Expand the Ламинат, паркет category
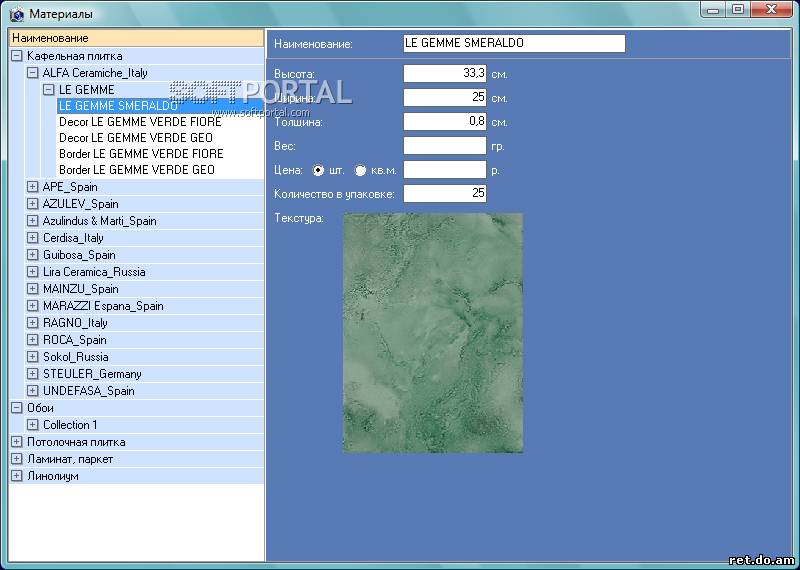The image size is (800, 570). pyautogui.click(x=17, y=459)
